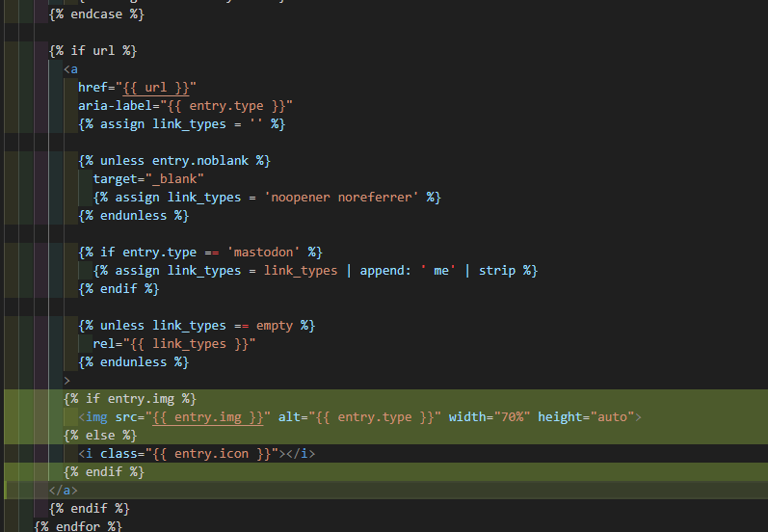
Task: Click the opening <a tag line
Action: tap(70, 69)
